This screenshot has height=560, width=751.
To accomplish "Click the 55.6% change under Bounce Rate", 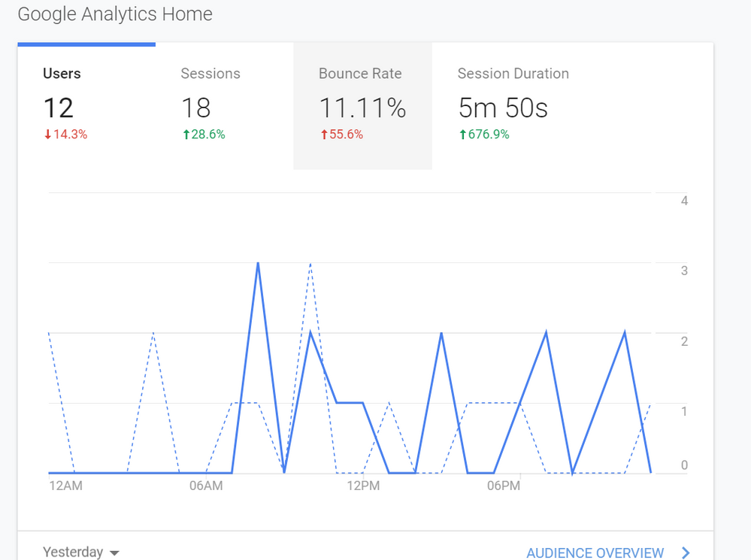I will coord(341,134).
